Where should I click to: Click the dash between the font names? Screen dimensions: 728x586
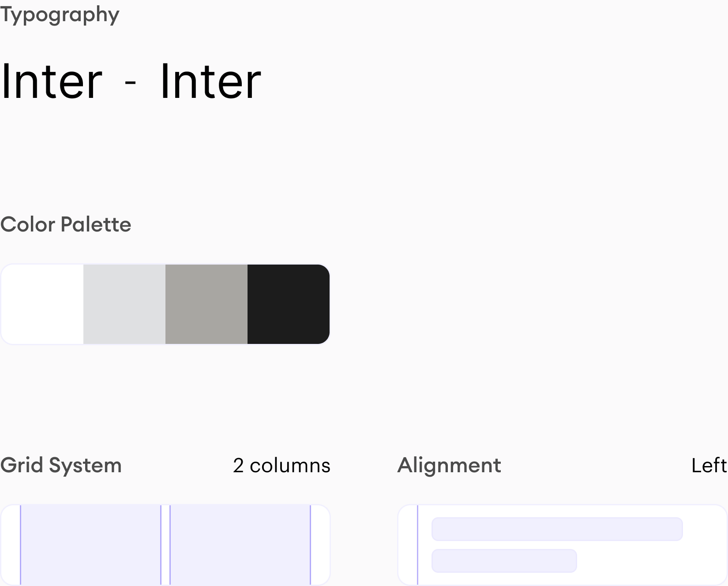coord(130,82)
